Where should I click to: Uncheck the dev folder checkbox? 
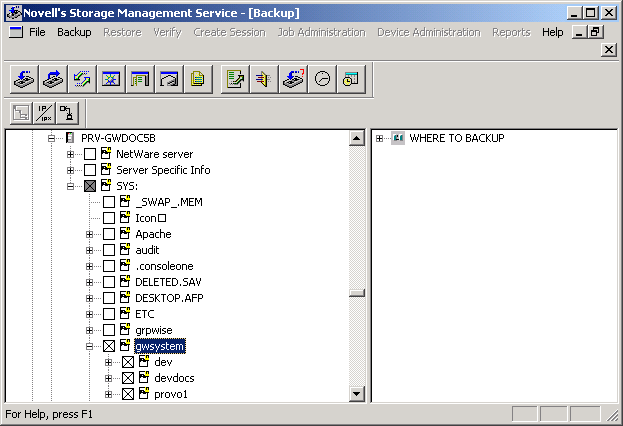(128, 362)
